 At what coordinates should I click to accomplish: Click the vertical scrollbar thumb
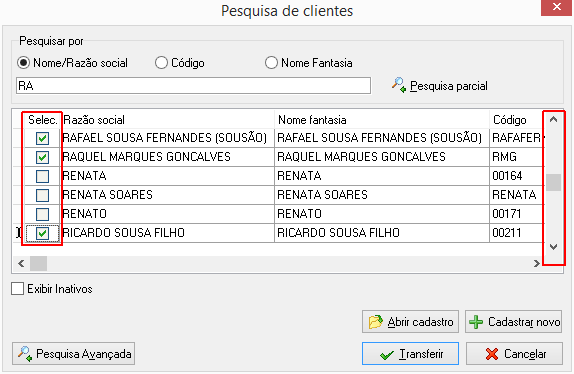click(554, 182)
